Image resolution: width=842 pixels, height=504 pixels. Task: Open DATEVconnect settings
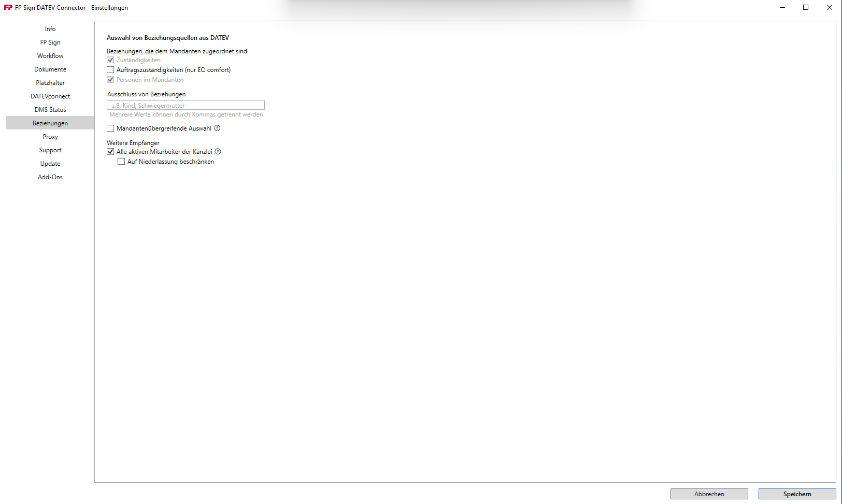(50, 96)
